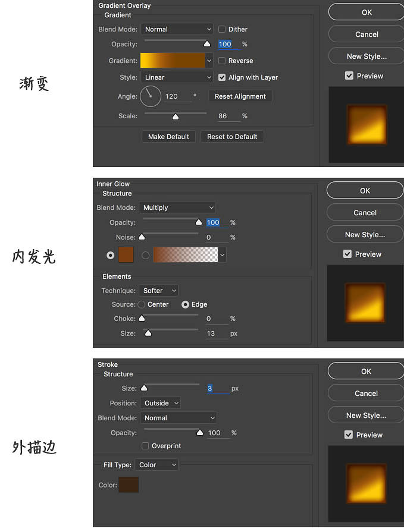Click New Style in Inner Glow dialog
This screenshot has height=532, width=404.
pyautogui.click(x=365, y=235)
